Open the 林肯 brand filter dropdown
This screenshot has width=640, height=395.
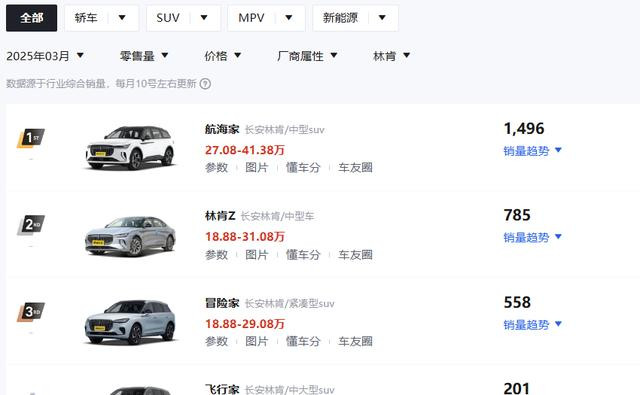(x=391, y=56)
